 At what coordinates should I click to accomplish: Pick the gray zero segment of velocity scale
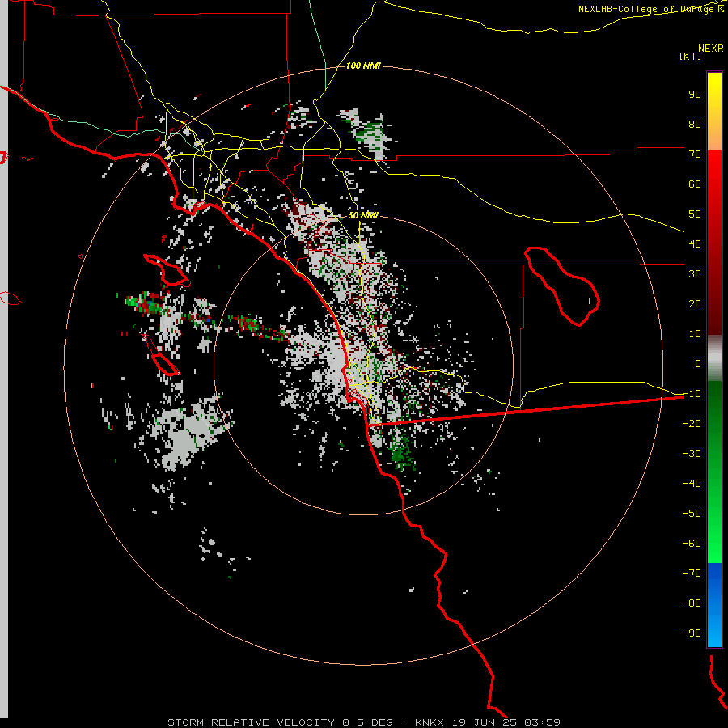tap(714, 358)
